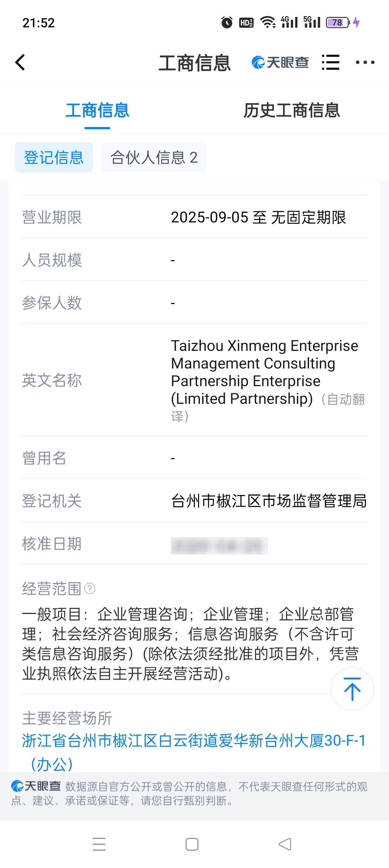Image resolution: width=389 pixels, height=868 pixels.
Task: Tap the 天眼查 logo in bottom disclaimer
Action: click(x=36, y=786)
